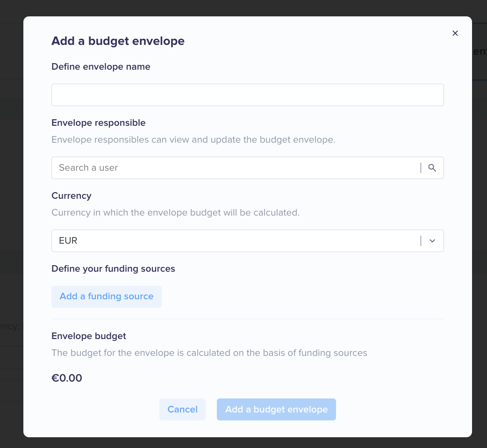Click the Define envelope name label

tap(100, 67)
